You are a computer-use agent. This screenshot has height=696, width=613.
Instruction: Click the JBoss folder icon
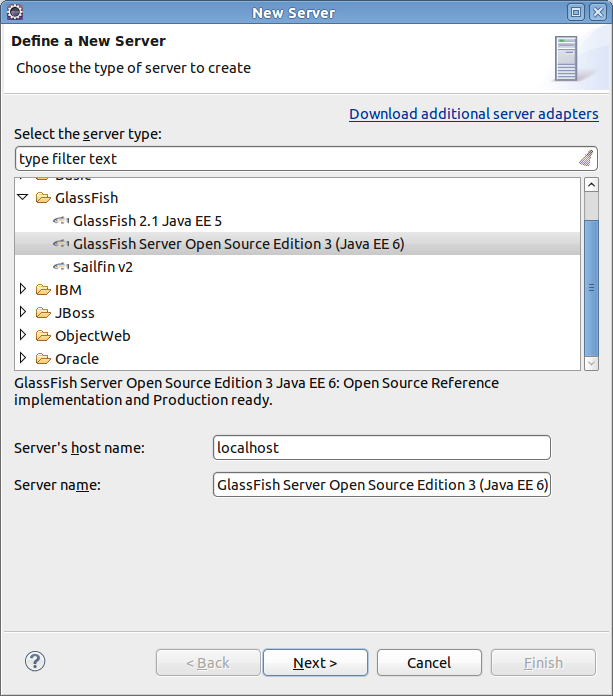pos(43,312)
